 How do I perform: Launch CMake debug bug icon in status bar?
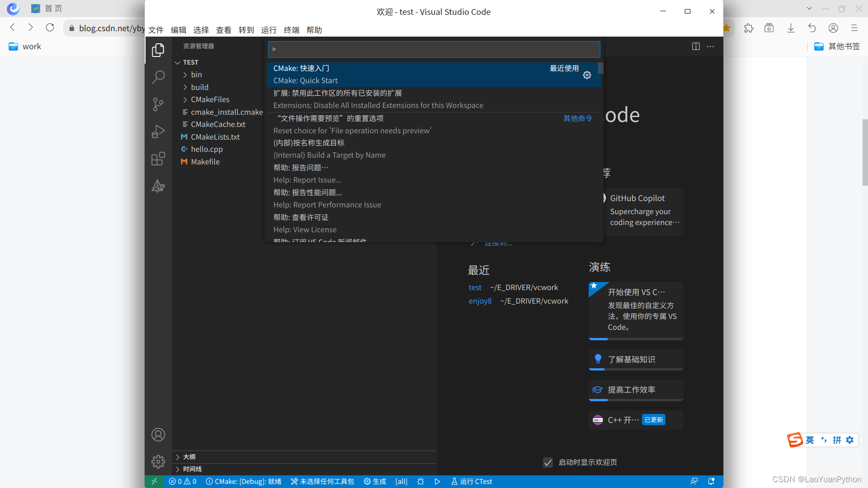pyautogui.click(x=420, y=482)
